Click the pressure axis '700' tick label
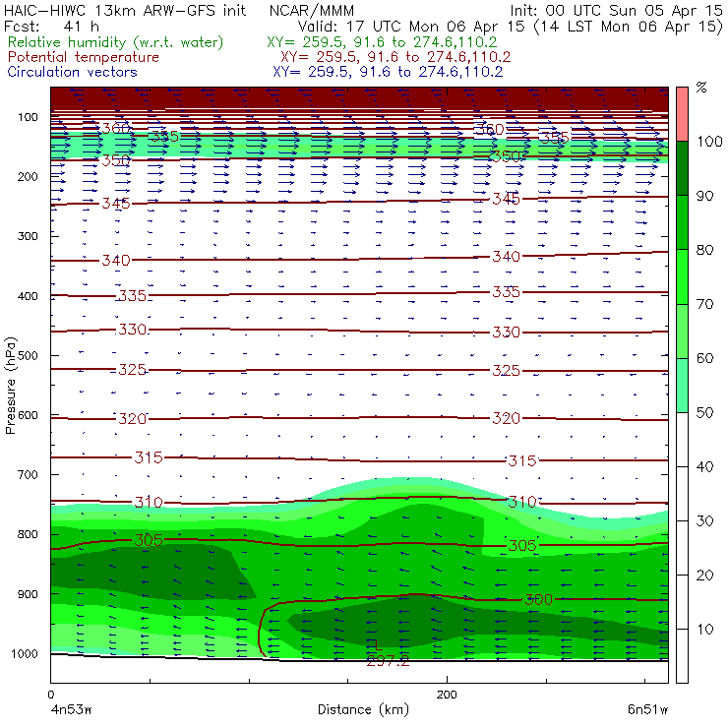 coord(28,475)
